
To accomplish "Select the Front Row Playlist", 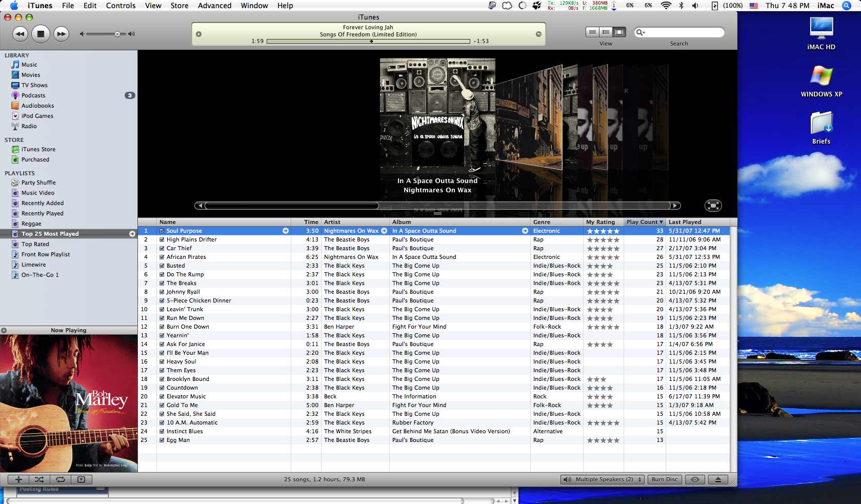I will (x=46, y=254).
